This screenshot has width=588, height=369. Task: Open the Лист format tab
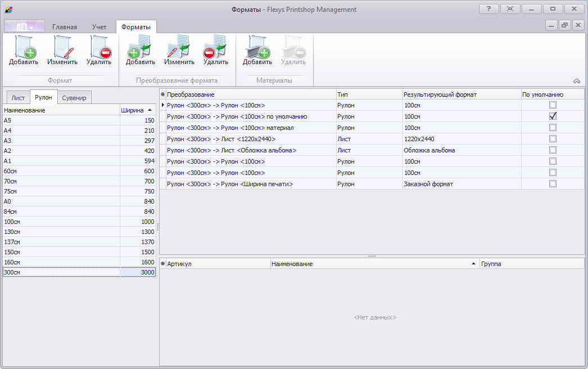18,98
